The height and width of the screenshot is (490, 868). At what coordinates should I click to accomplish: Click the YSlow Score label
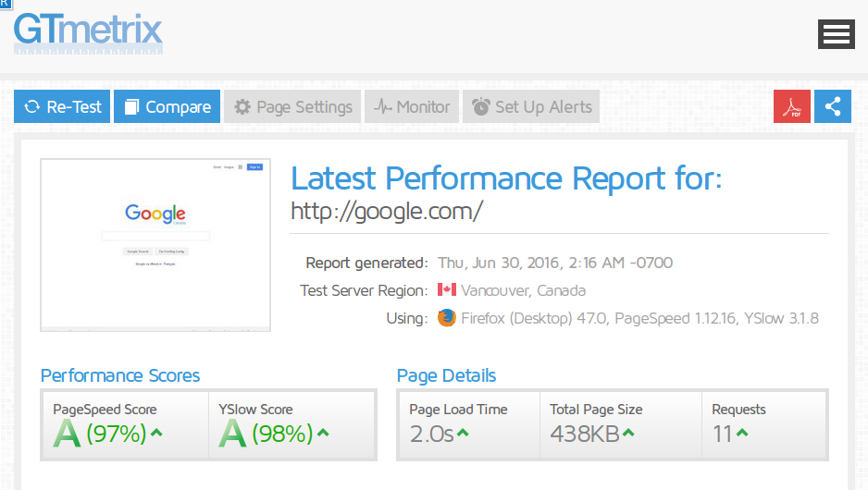(255, 410)
